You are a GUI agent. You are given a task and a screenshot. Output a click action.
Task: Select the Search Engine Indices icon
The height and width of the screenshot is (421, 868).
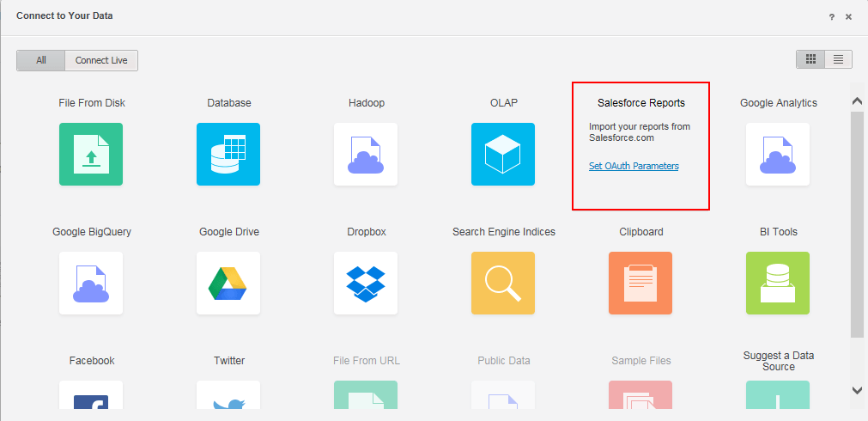503,283
